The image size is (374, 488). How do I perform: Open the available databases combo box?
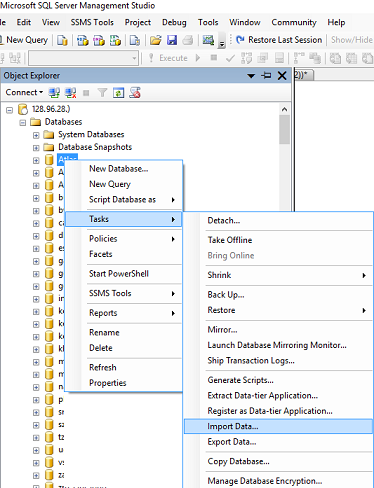pyautogui.click(x=84, y=58)
